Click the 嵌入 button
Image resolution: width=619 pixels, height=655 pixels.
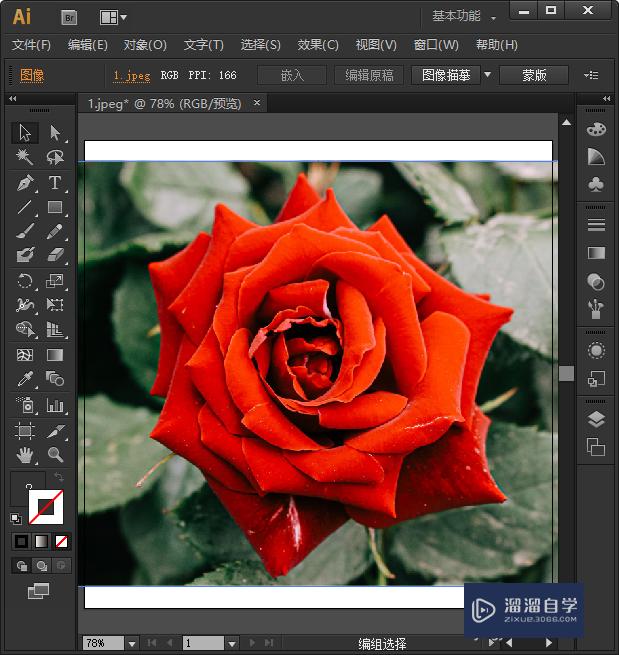tap(292, 75)
